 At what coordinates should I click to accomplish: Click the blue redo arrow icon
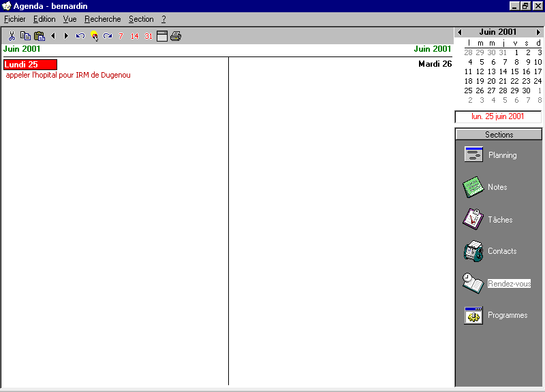pyautogui.click(x=108, y=36)
